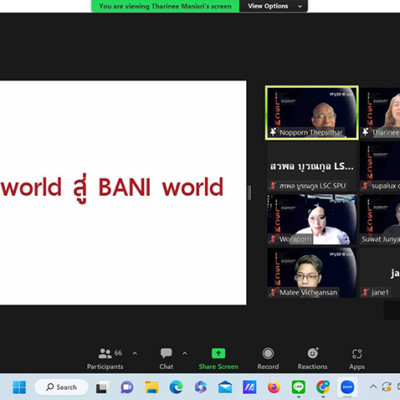
Task: Click the 'You are viewing Tharinee Manisri's screen' banner
Action: pos(165,6)
